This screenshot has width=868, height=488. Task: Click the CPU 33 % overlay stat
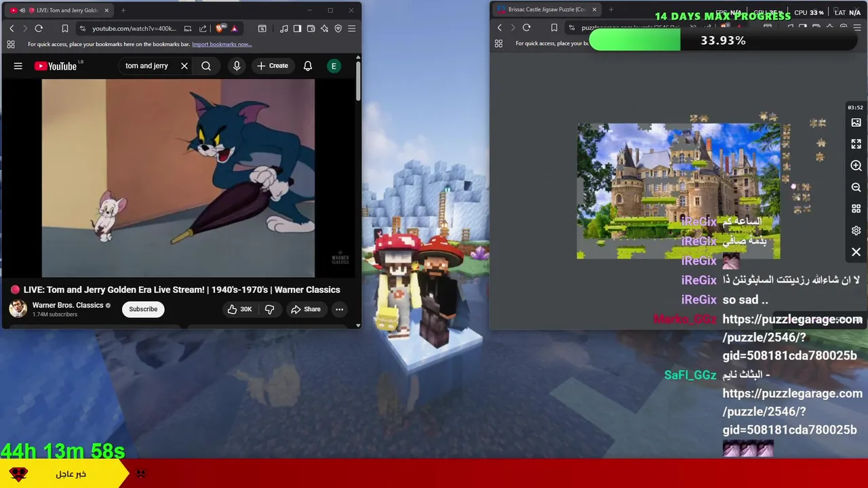[x=809, y=12]
